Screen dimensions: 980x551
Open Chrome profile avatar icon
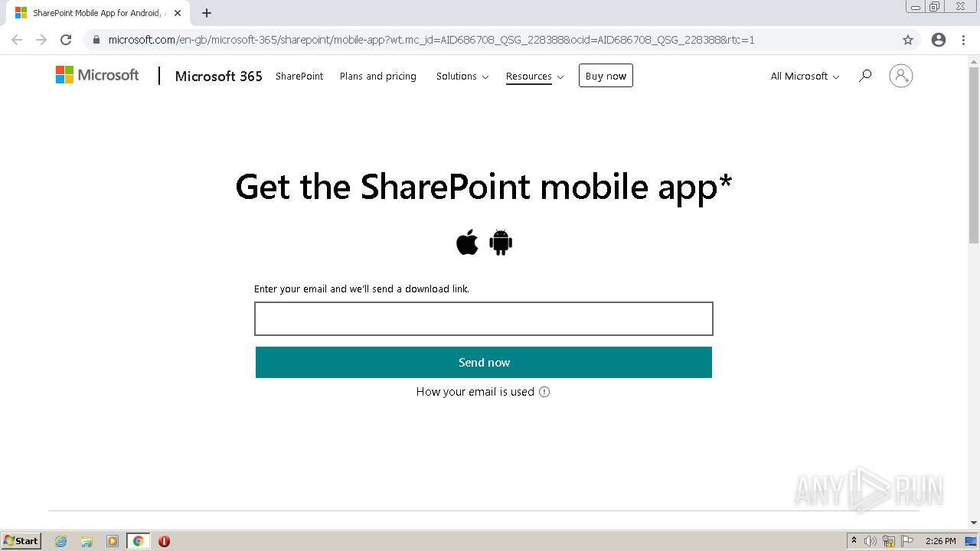tap(939, 40)
